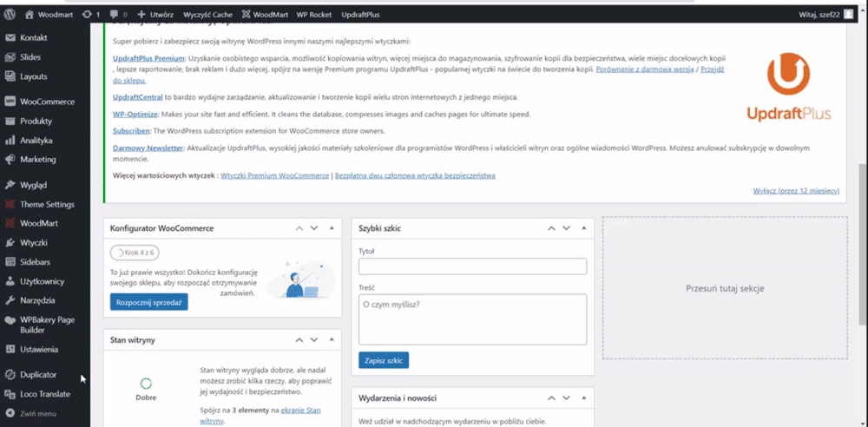
Task: Collapse the Wydarzenia i nowości panel
Action: 584,398
